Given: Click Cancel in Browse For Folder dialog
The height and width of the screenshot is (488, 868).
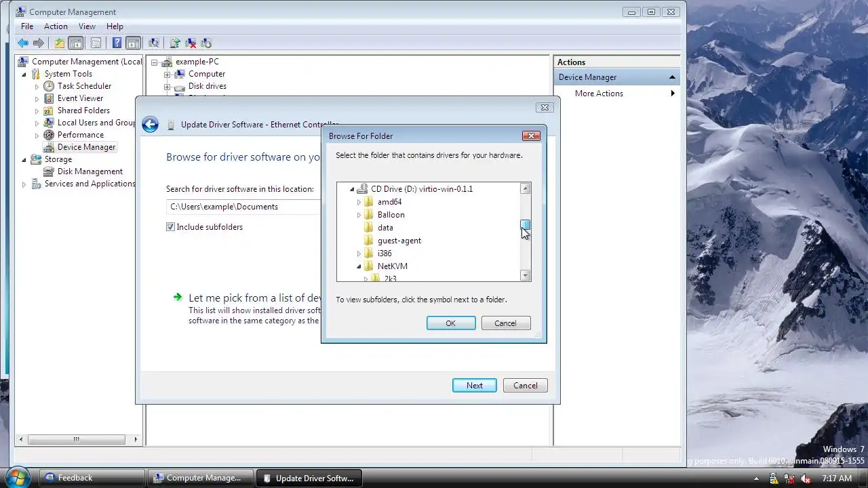Looking at the screenshot, I should point(505,323).
